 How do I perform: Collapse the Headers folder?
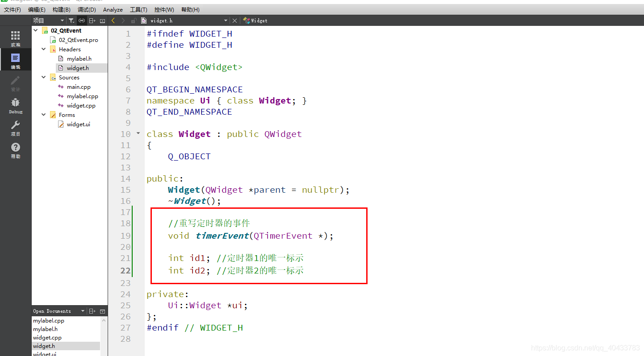coord(44,49)
